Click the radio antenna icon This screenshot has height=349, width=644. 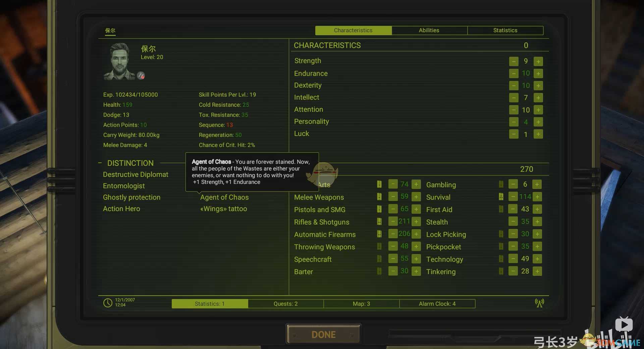(539, 303)
